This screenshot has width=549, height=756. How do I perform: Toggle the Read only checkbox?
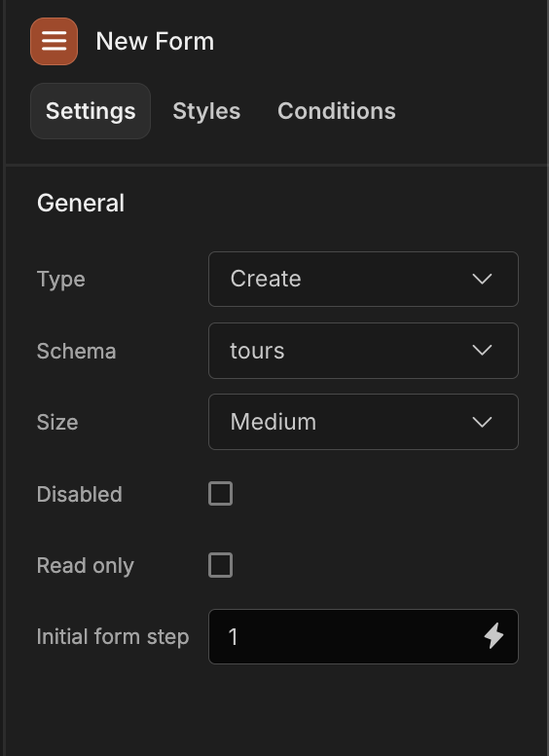pyautogui.click(x=221, y=565)
